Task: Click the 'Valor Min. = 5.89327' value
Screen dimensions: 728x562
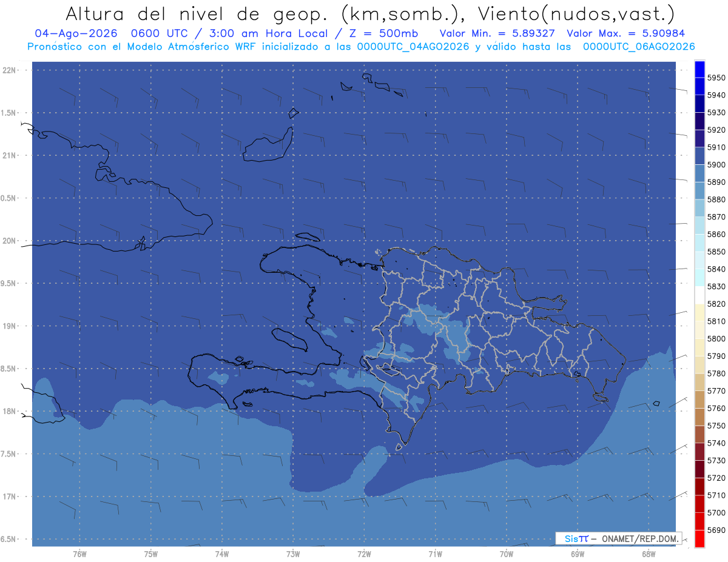Action: tap(497, 33)
